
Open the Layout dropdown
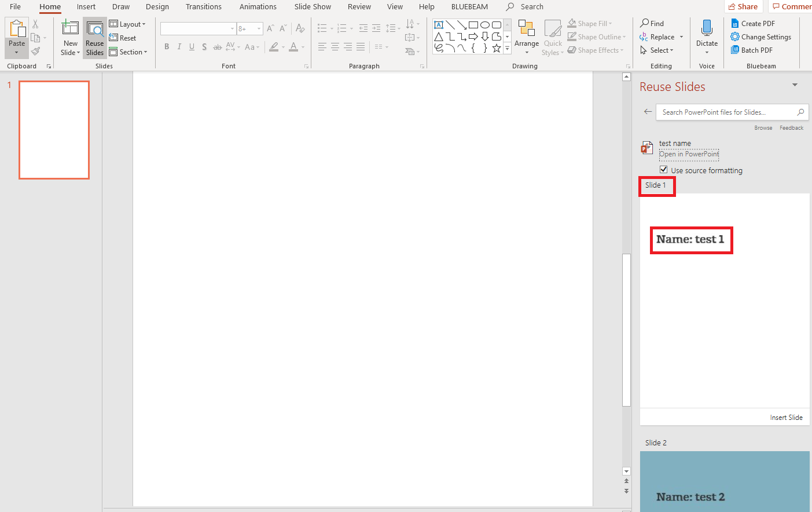tap(127, 24)
